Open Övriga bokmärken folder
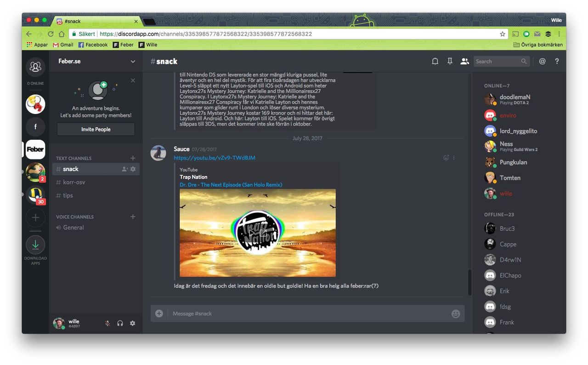This screenshot has height=365, width=588. pos(538,45)
